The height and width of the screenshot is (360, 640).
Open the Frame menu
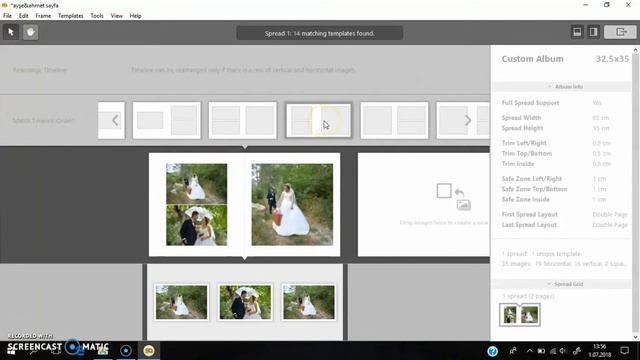pos(43,16)
